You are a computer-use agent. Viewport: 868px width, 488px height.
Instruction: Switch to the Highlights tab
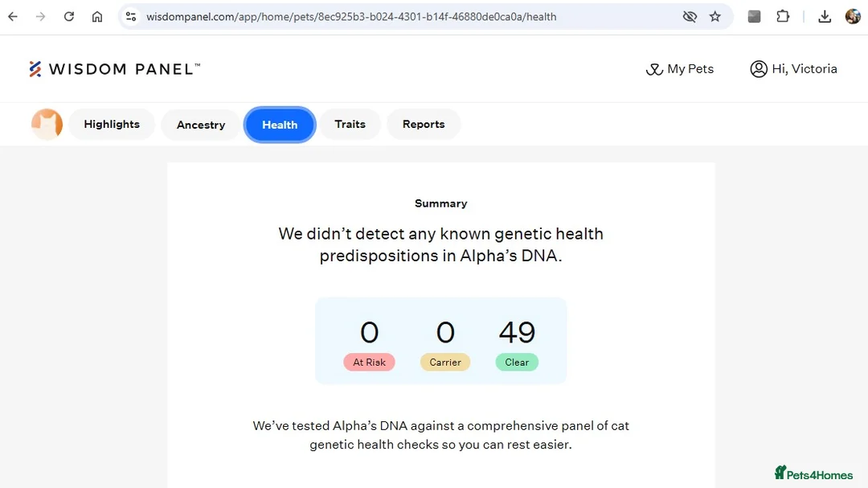112,125
